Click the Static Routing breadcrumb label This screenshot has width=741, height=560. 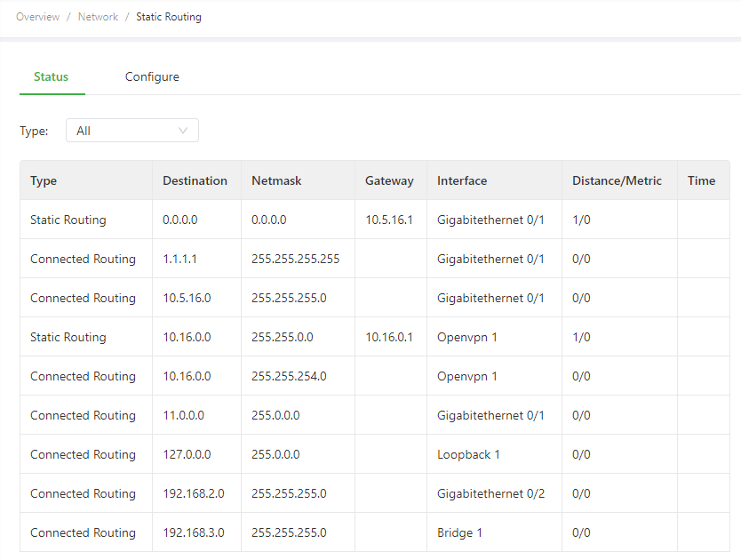click(x=169, y=17)
